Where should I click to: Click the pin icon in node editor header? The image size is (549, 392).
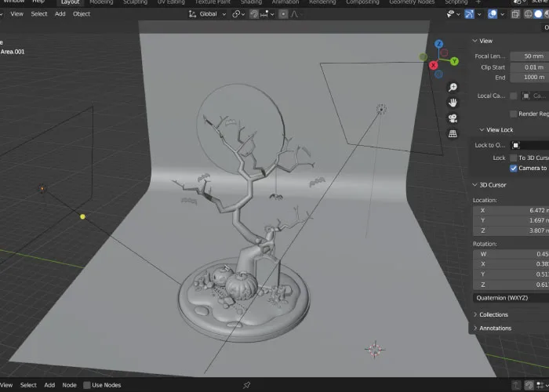coord(246,385)
